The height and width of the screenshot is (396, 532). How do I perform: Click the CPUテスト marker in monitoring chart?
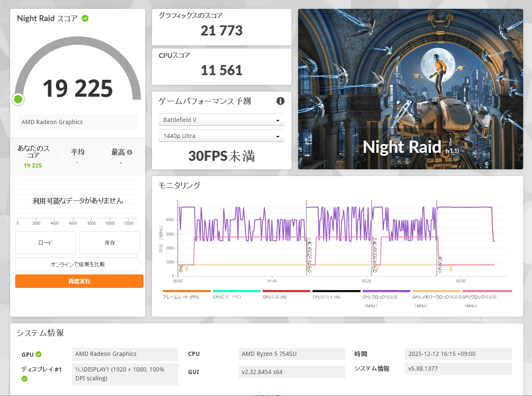pos(440,264)
